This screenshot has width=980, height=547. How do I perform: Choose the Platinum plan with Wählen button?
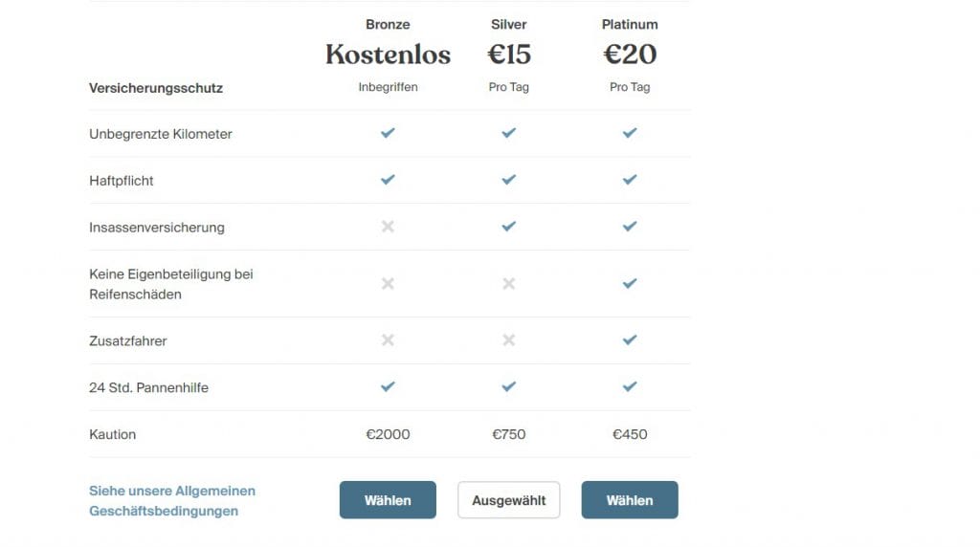(x=630, y=499)
